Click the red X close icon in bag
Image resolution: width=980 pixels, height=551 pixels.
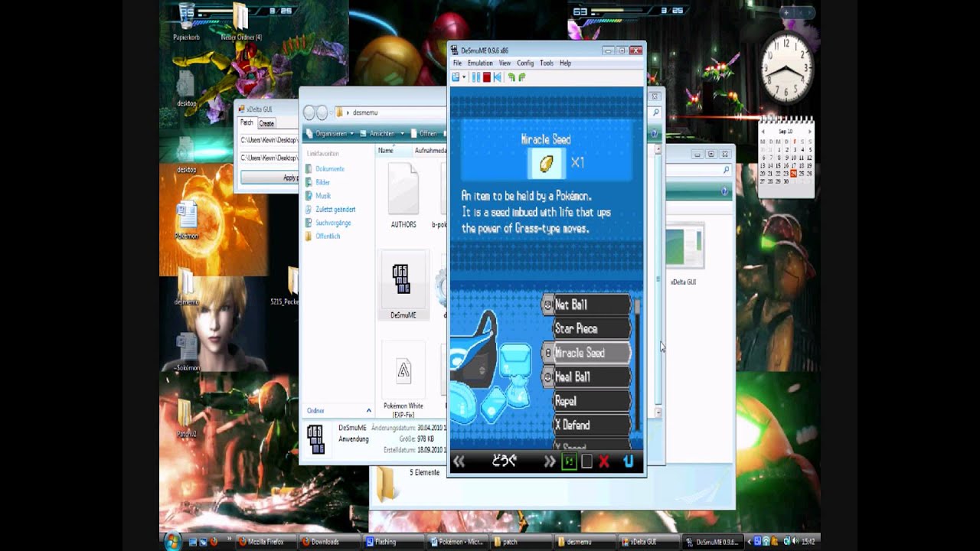click(x=604, y=461)
